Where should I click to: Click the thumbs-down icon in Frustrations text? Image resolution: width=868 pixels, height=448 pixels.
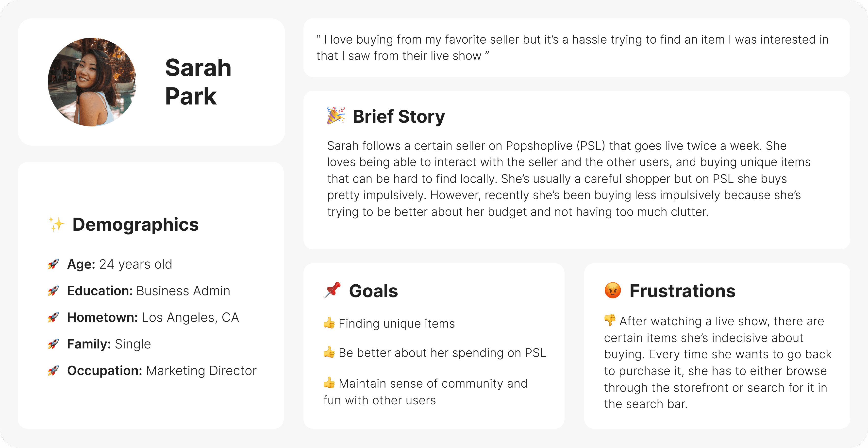click(x=610, y=320)
